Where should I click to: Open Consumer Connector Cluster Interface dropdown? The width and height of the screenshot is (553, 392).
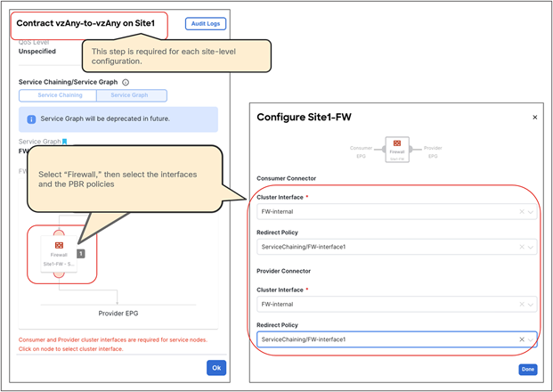click(397, 212)
